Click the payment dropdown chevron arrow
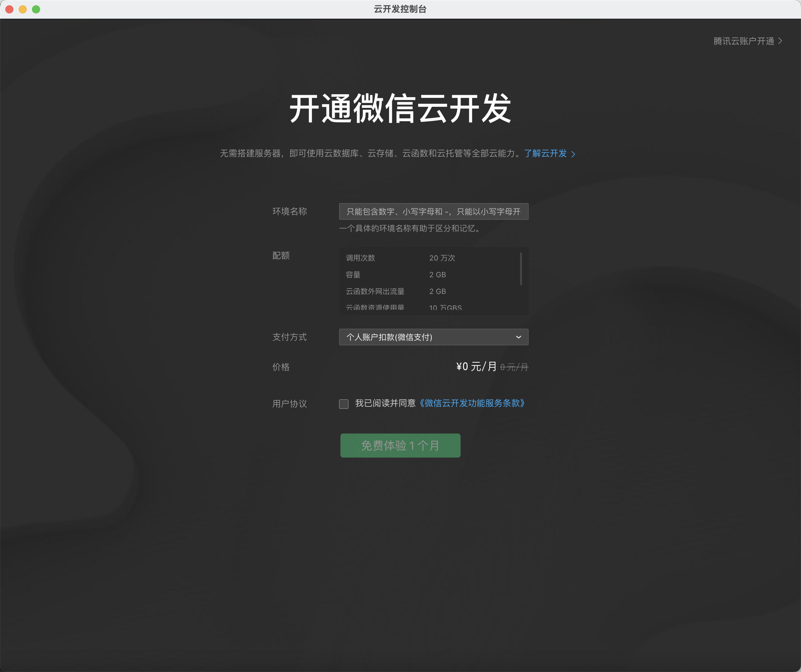The image size is (801, 672). (x=518, y=337)
